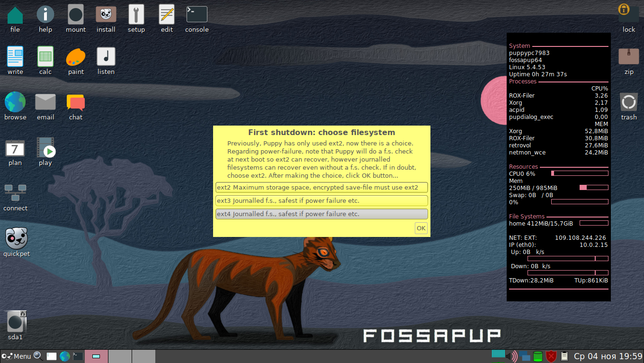
Task: Click the red firewall shield tray icon
Action: click(551, 356)
